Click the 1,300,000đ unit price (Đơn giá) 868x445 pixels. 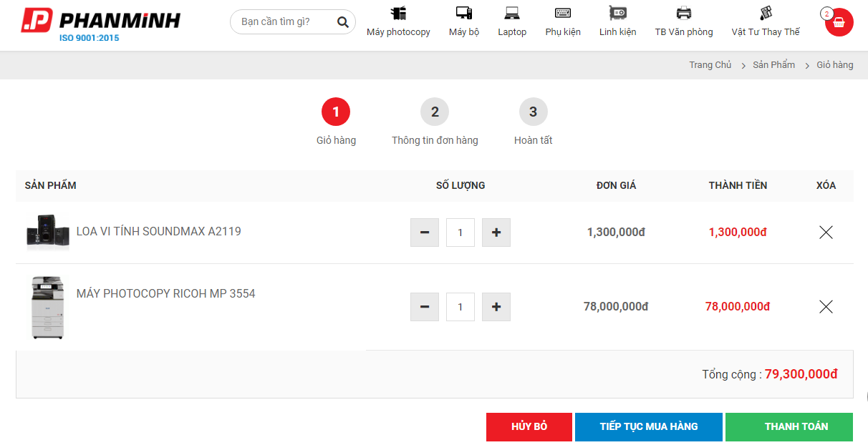point(616,232)
